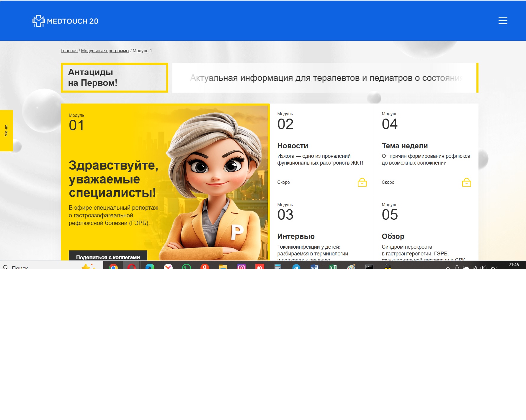Image resolution: width=526 pixels, height=420 pixels.
Task: Open Opera browser from the taskbar
Action: (132, 267)
